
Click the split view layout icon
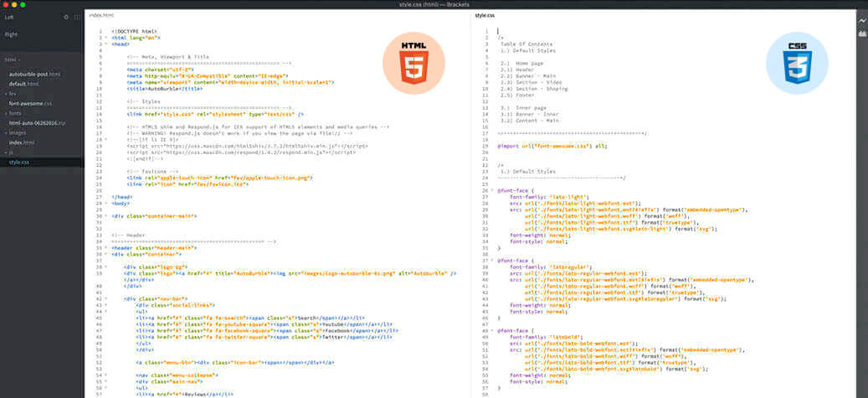click(77, 18)
